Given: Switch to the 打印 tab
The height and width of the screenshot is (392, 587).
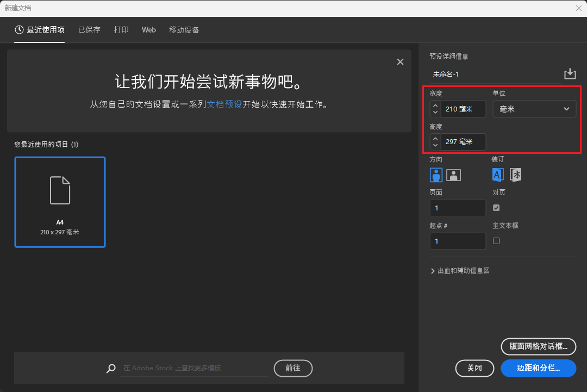Looking at the screenshot, I should point(121,30).
